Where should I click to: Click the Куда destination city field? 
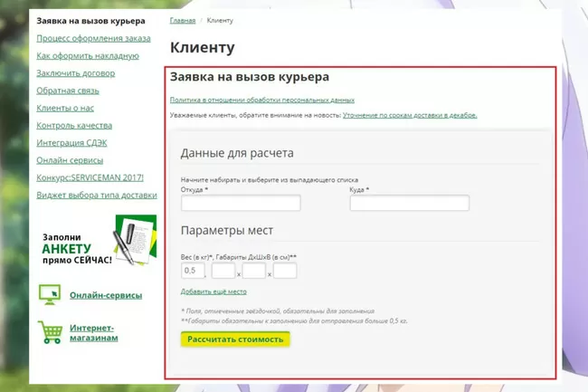tap(408, 203)
